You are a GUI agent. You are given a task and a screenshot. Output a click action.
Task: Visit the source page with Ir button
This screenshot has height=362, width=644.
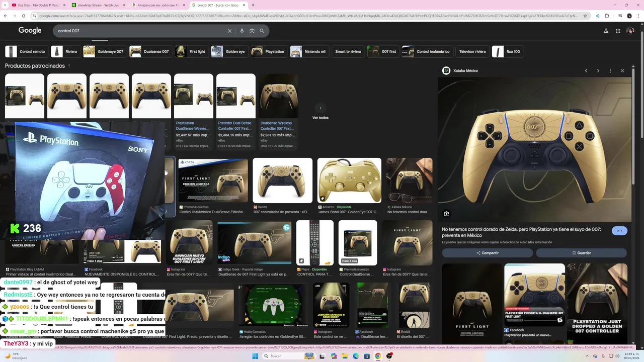coord(620,231)
